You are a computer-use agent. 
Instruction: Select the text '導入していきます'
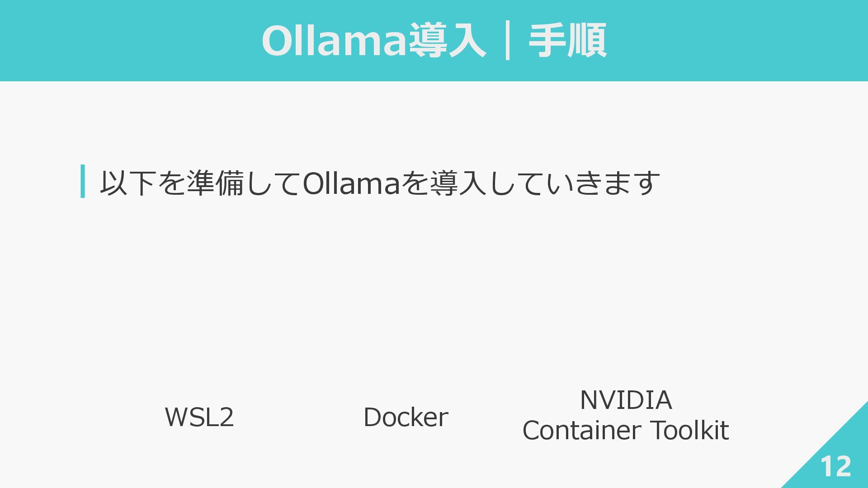coord(545,183)
